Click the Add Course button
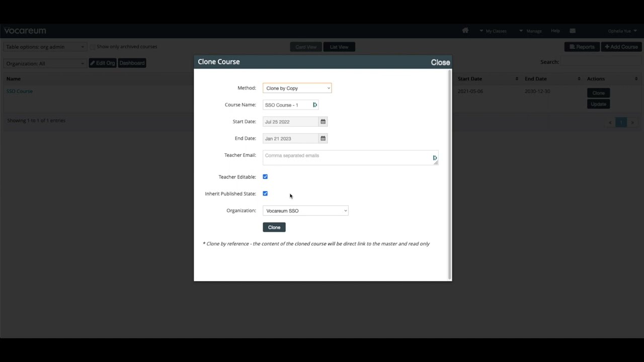Image resolution: width=644 pixels, height=362 pixels. pyautogui.click(x=621, y=47)
